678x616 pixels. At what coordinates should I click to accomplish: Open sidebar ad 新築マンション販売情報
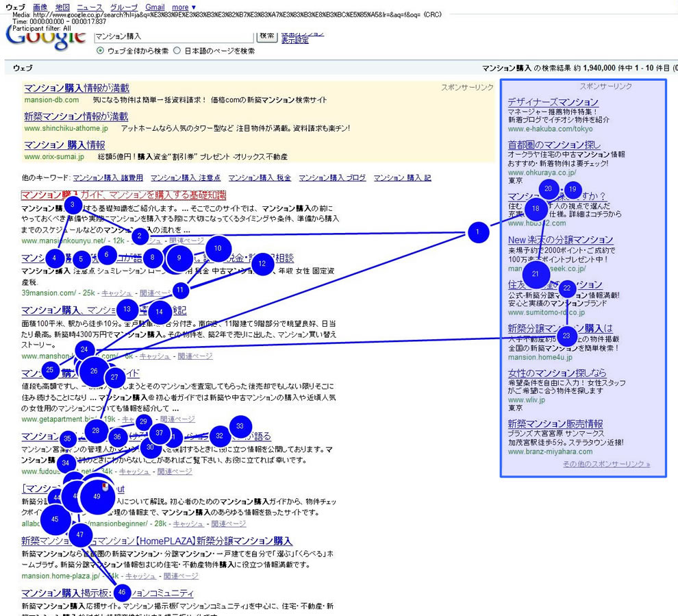(x=555, y=424)
